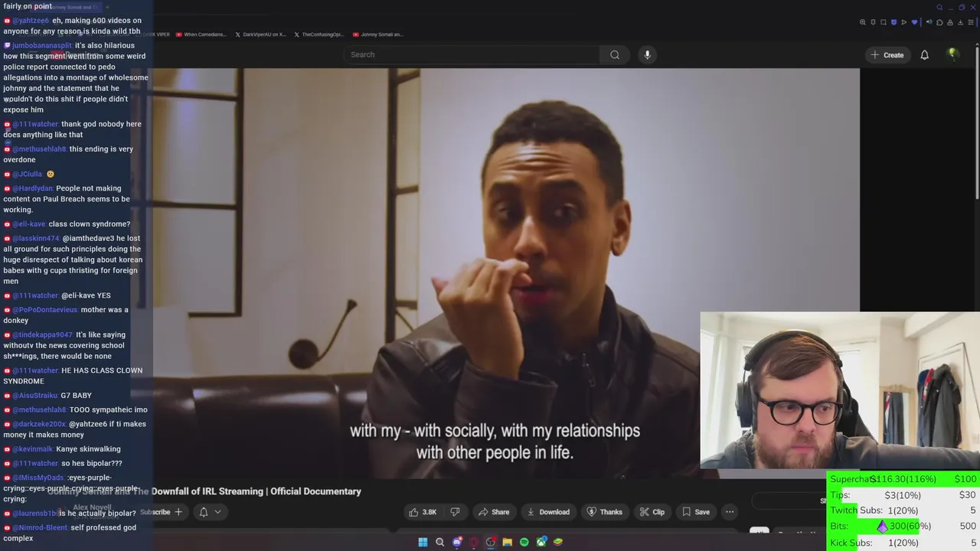Click the channel name 'Alex Novell'
Image resolution: width=980 pixels, height=551 pixels.
point(92,507)
